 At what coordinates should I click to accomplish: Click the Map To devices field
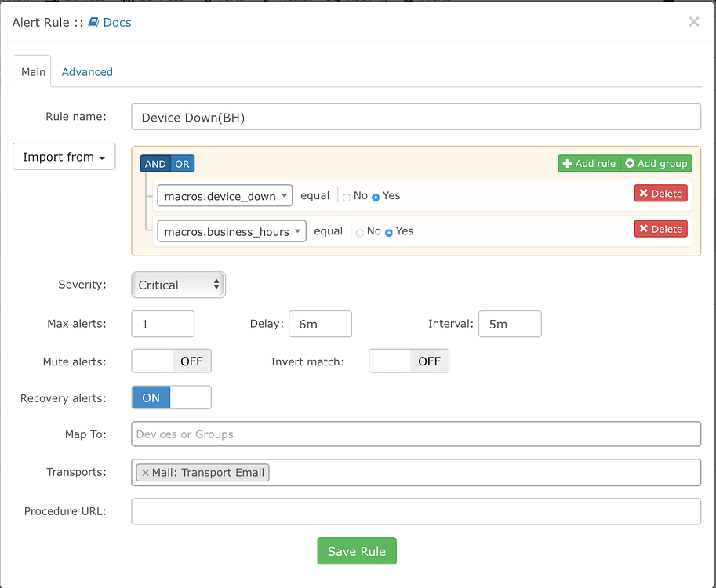coord(416,434)
